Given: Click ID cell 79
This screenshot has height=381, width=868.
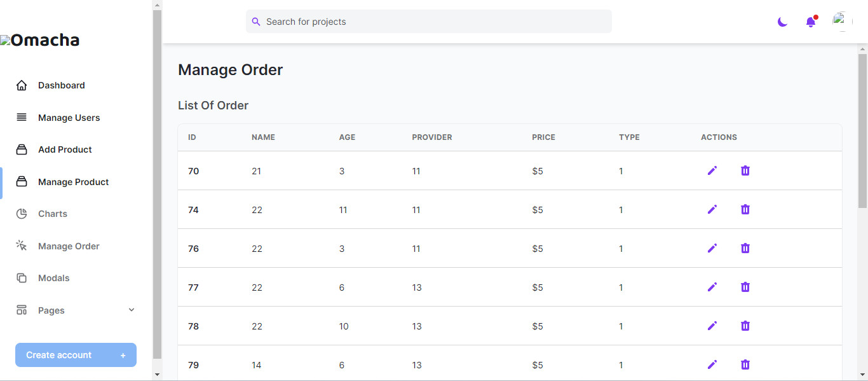Looking at the screenshot, I should [193, 365].
